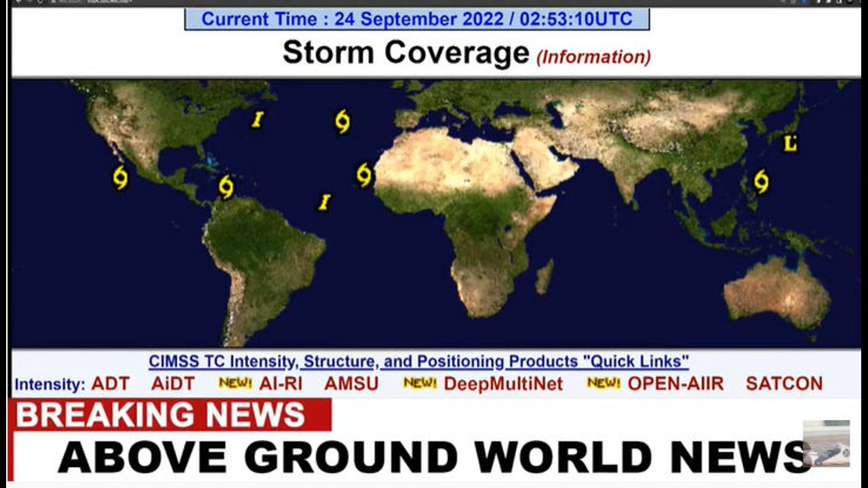Open the AiDT intensity link

coord(172,384)
